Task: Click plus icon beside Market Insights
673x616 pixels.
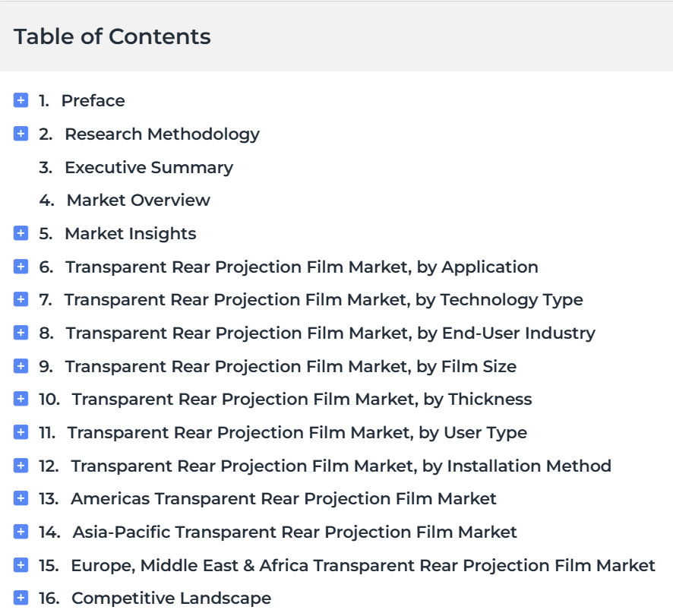Action: point(21,233)
